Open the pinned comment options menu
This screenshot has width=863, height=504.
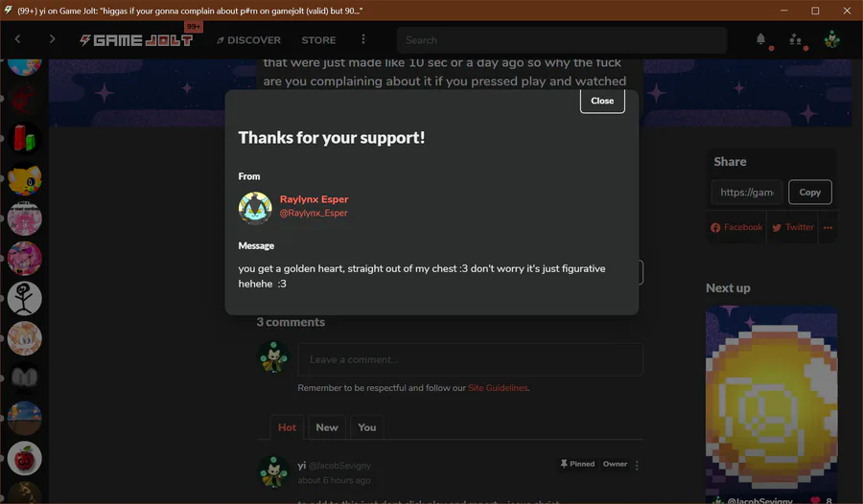click(x=637, y=466)
